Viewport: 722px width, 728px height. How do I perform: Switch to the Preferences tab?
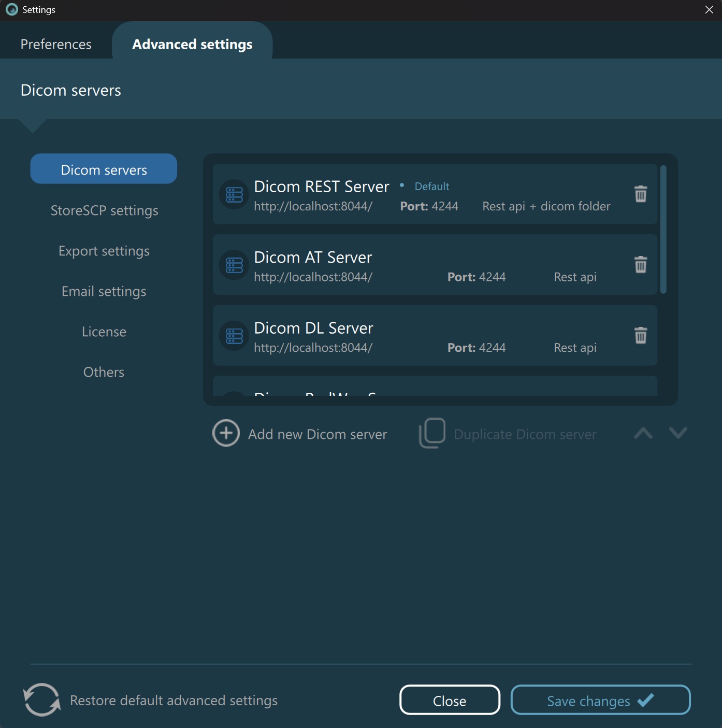tap(56, 45)
